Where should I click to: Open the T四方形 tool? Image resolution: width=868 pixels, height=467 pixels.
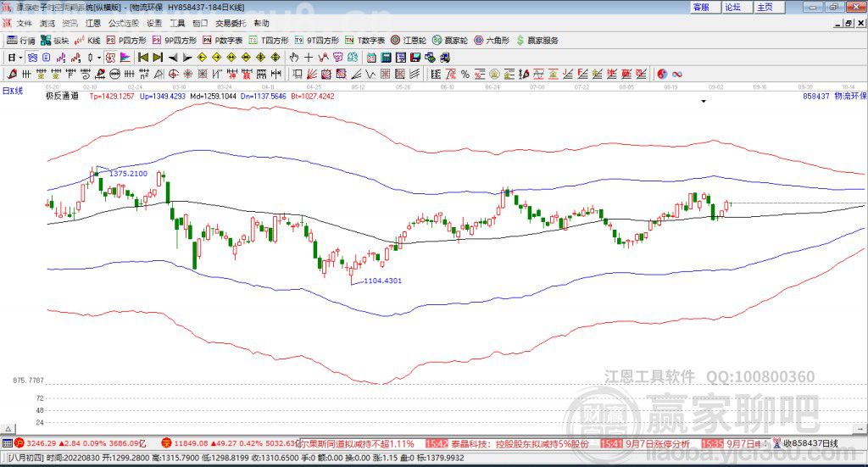click(x=269, y=41)
